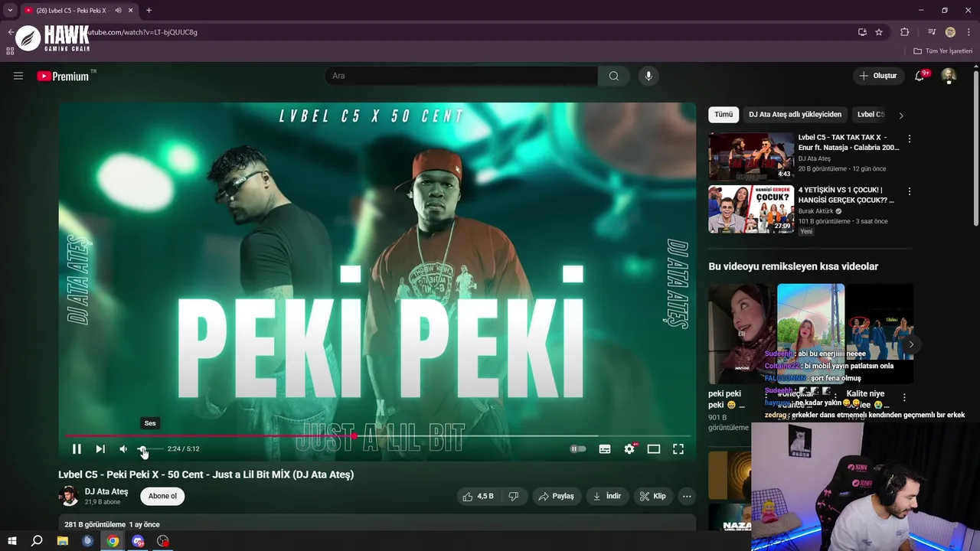Image resolution: width=980 pixels, height=551 pixels.
Task: Dislike the video
Action: (x=514, y=496)
